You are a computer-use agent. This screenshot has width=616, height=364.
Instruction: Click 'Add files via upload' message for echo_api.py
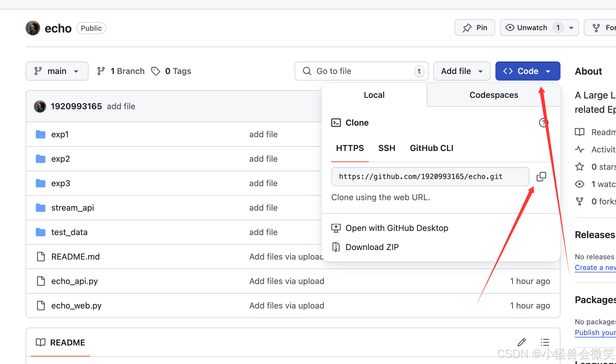coord(287,281)
